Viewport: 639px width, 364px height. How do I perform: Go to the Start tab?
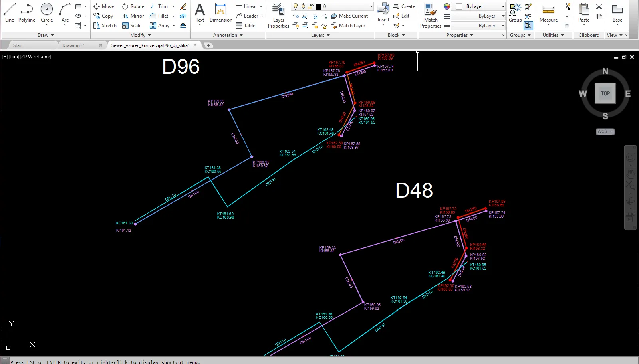pos(18,45)
